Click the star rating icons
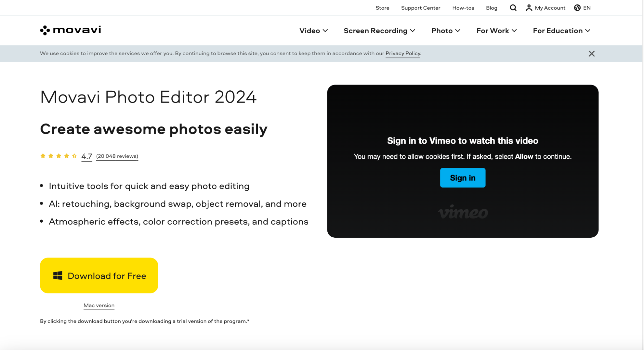 (58, 156)
